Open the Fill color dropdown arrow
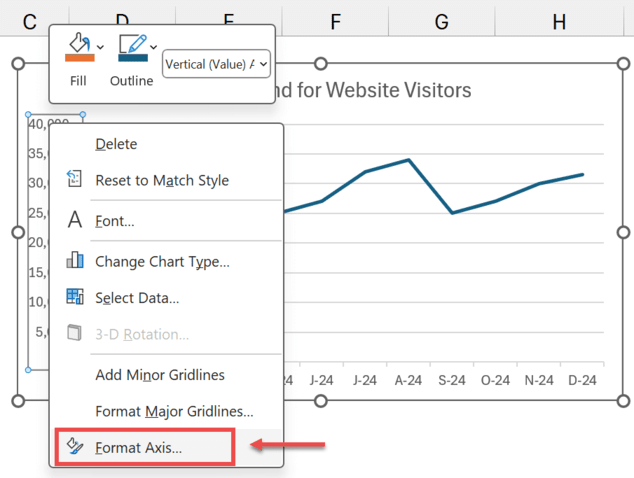 coord(100,47)
